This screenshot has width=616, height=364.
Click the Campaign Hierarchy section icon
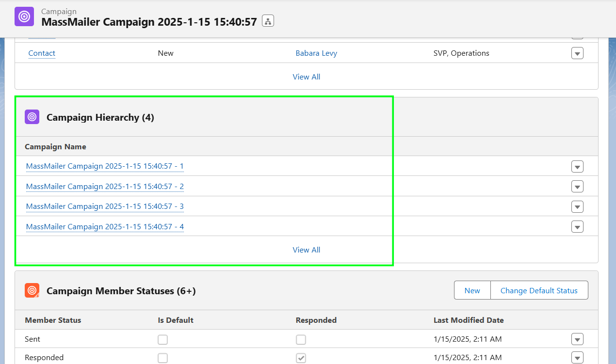tap(32, 117)
